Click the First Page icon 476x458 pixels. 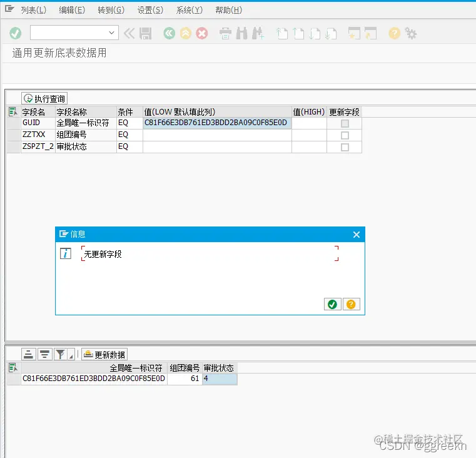(x=282, y=33)
